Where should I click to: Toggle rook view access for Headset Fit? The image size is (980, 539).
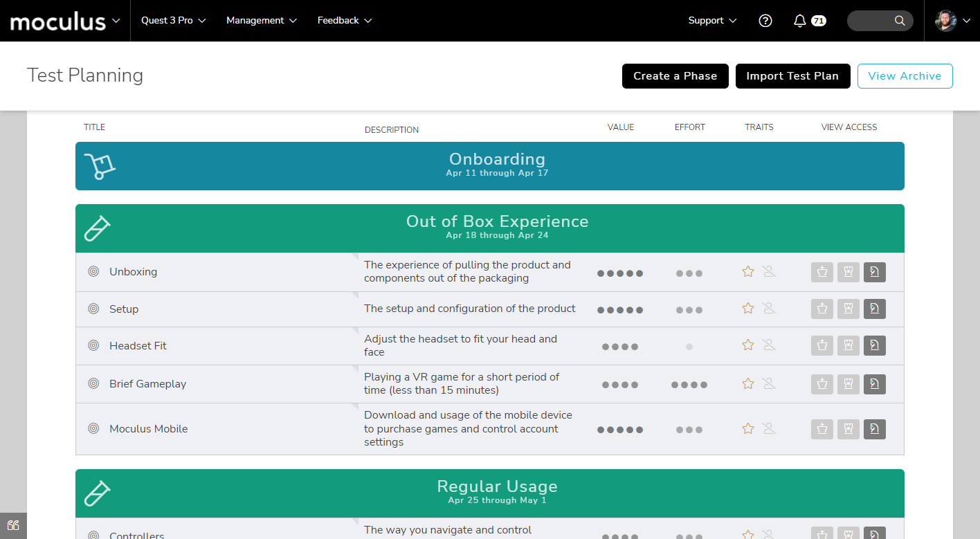tap(849, 345)
